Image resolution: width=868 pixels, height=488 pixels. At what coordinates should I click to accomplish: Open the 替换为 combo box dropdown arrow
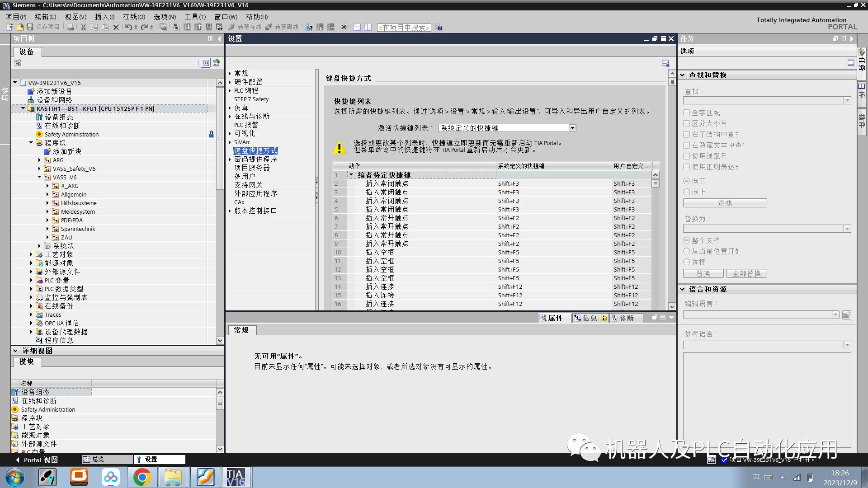tap(847, 229)
